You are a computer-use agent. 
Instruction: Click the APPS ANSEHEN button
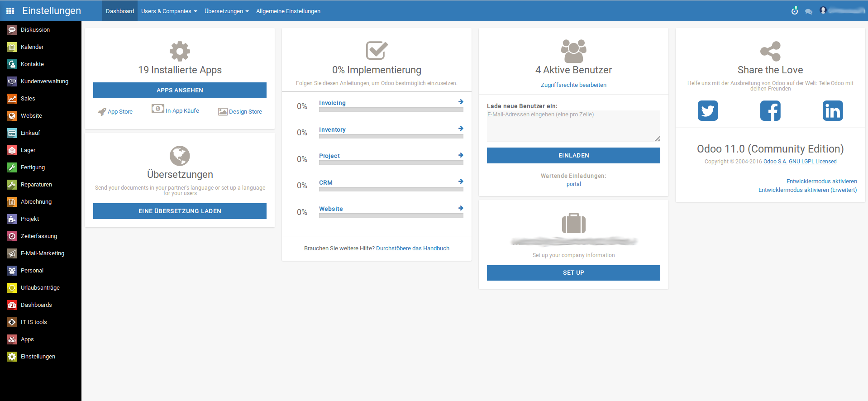click(x=180, y=90)
